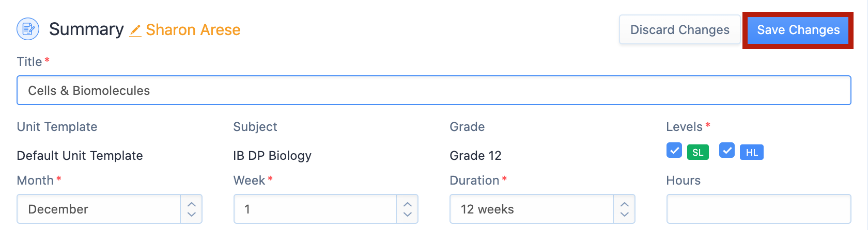Uncheck the SL level checkbox

pos(674,150)
